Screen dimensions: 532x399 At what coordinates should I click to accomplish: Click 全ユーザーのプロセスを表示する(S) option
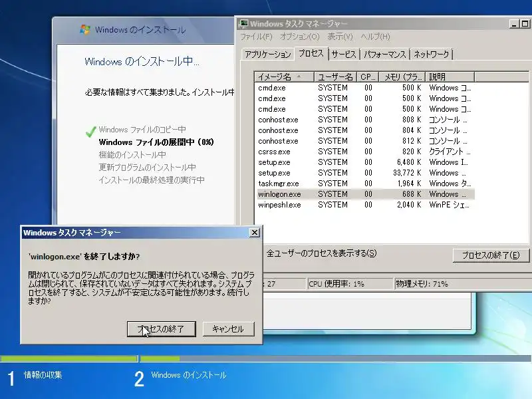321,253
